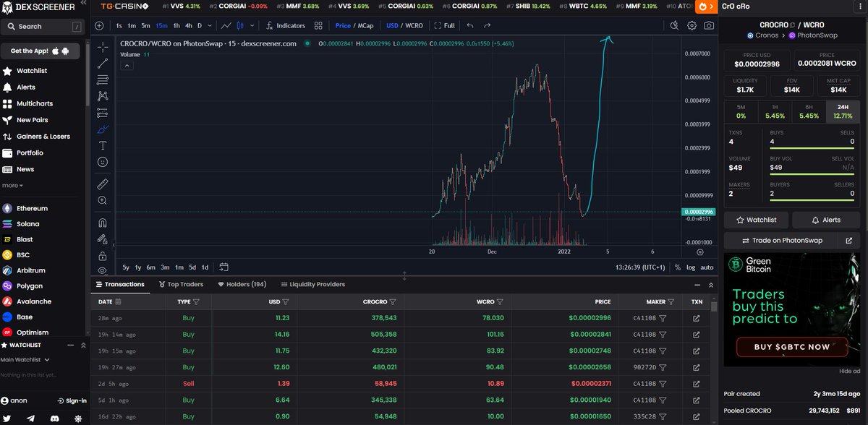
Task: Click the go to date calendar icon
Action: click(x=224, y=267)
